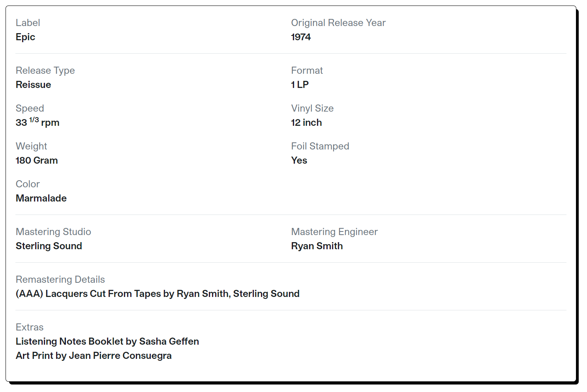Click the Sterling Sound mastering studio text
Screen dimensions: 587x392
click(49, 246)
